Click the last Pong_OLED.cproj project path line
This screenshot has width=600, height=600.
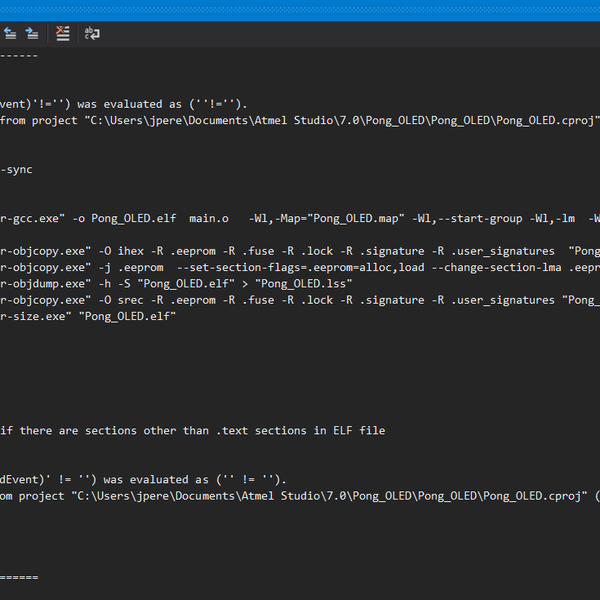pos(300,496)
